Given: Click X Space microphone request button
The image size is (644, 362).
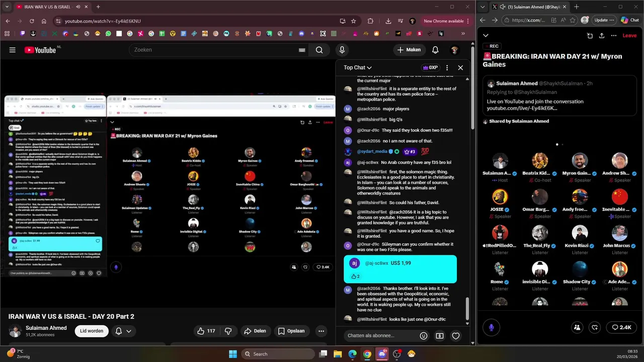Looking at the screenshot, I should click(491, 327).
